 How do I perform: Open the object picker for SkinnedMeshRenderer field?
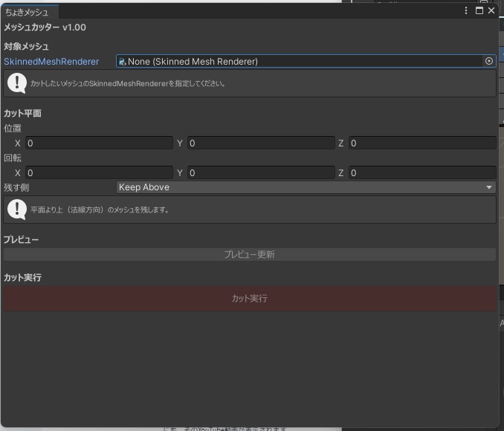click(x=489, y=61)
